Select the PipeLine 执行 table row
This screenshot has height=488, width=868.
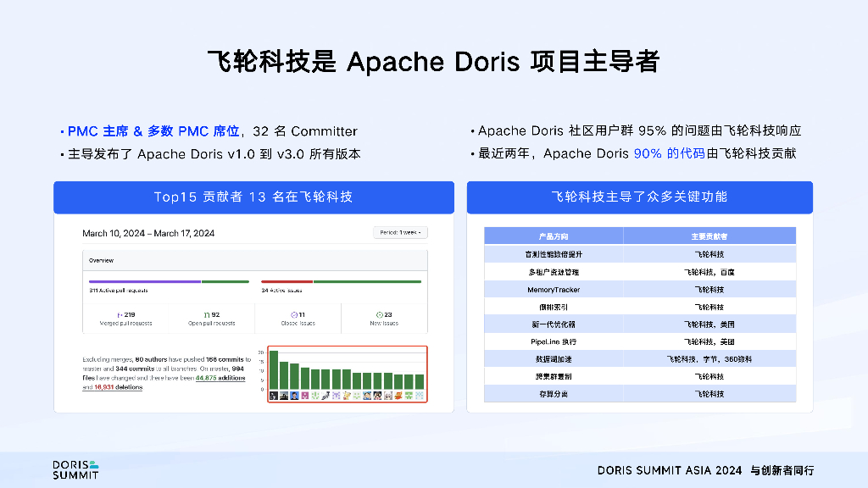coord(639,341)
